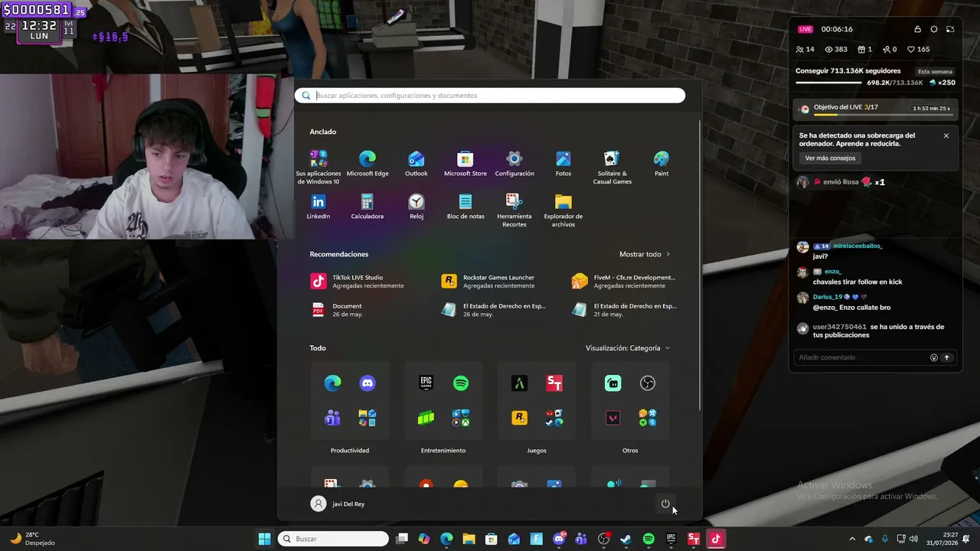Screen dimensions: 980x551
Task: Launch Rockstar Games in Juegos group
Action: 519,418
